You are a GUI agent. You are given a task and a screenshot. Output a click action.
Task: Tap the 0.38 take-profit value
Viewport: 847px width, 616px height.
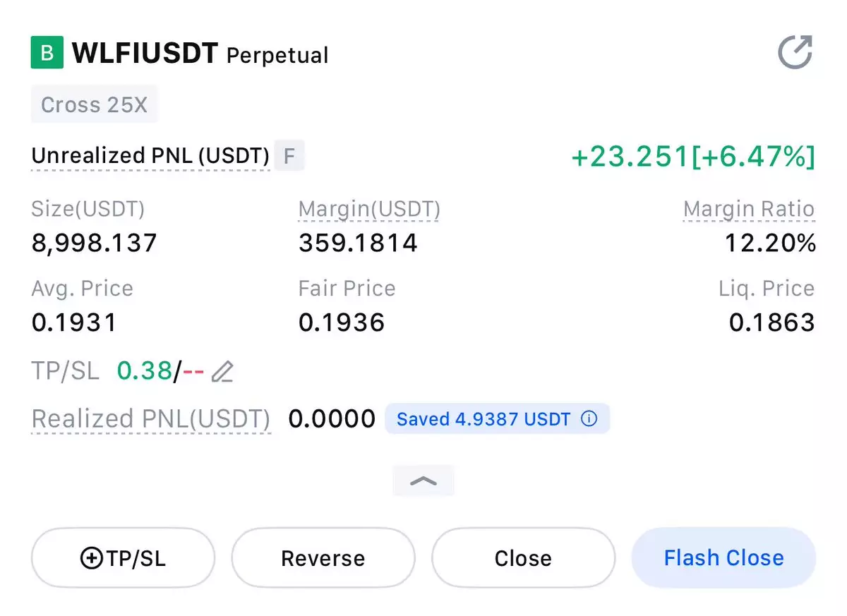pyautogui.click(x=145, y=370)
